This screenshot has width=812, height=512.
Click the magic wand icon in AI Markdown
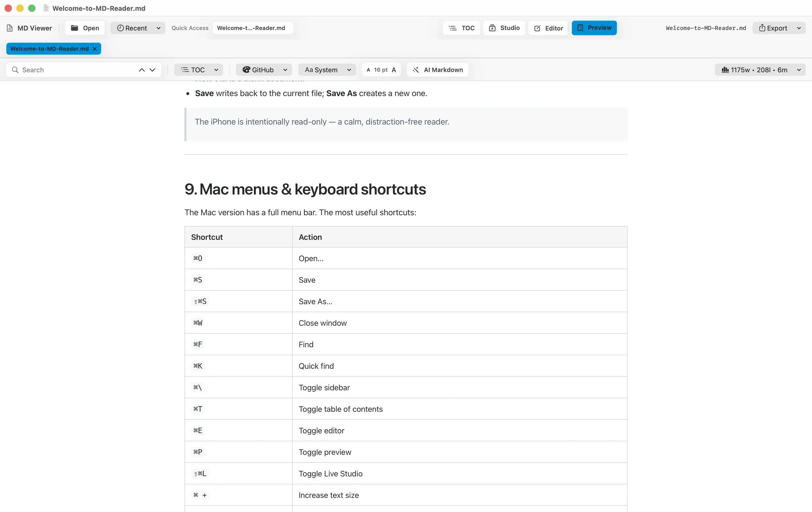click(x=416, y=70)
